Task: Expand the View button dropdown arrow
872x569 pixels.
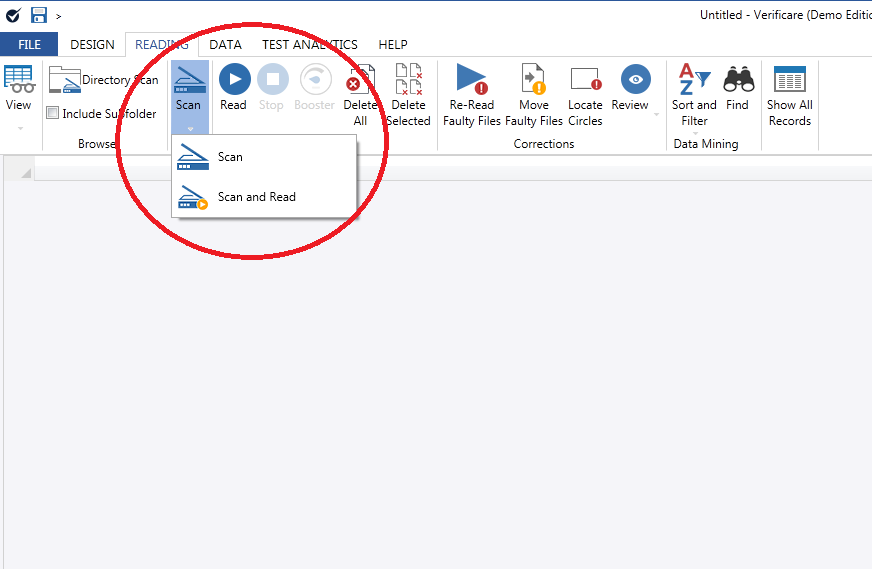Action: (x=21, y=128)
